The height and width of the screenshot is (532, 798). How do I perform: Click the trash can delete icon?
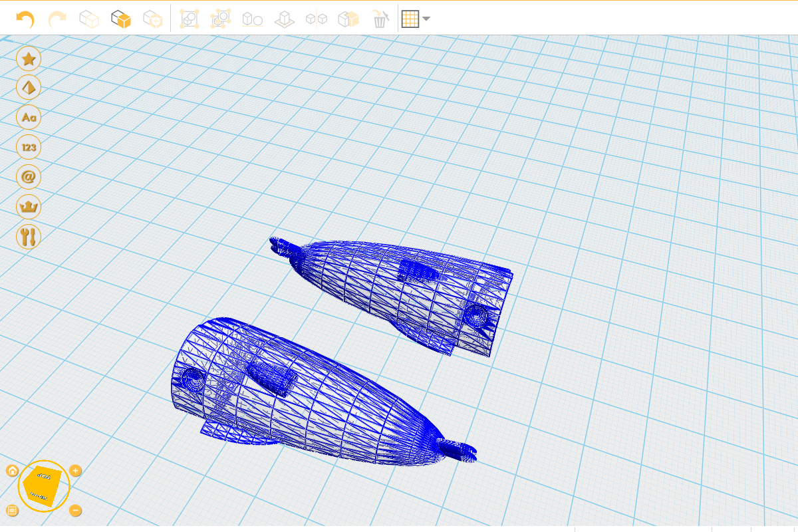tap(380, 19)
